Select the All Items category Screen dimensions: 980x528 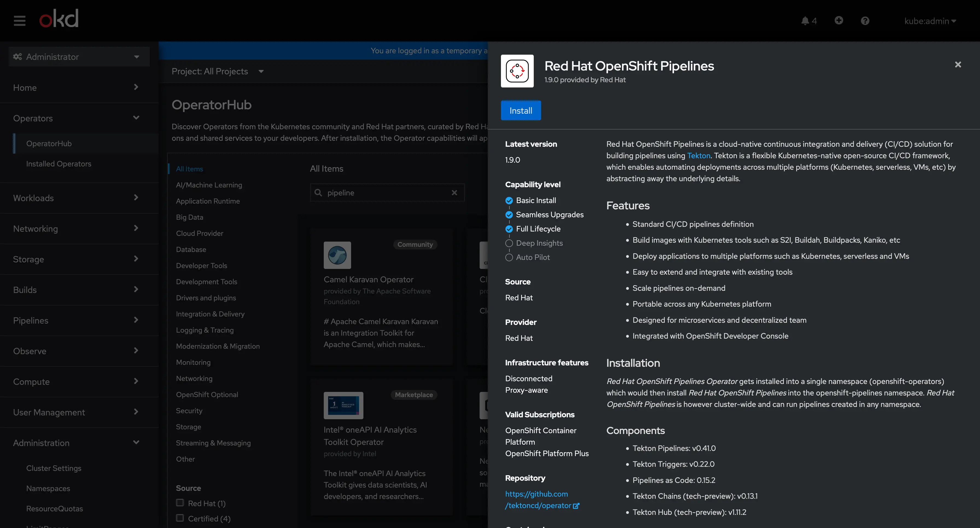189,169
